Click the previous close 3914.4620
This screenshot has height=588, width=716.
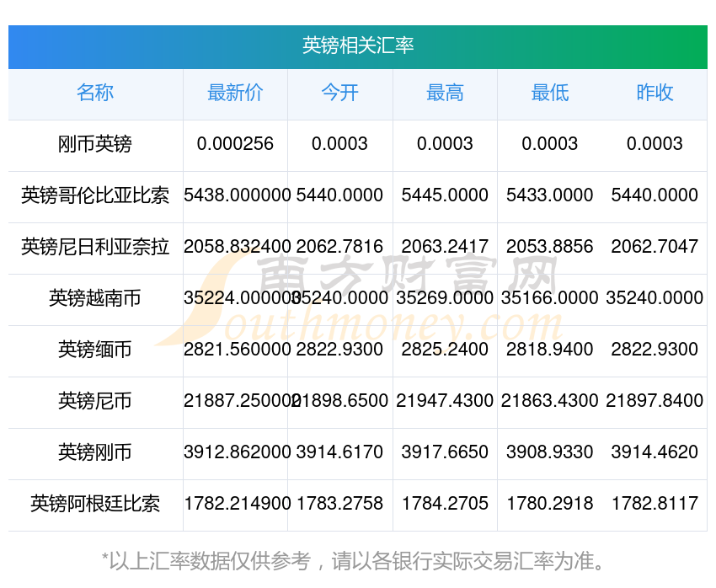655,452
